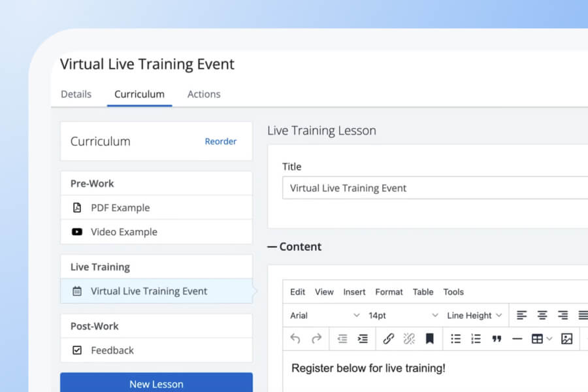Align text left
The height and width of the screenshot is (392, 588).
click(x=521, y=315)
